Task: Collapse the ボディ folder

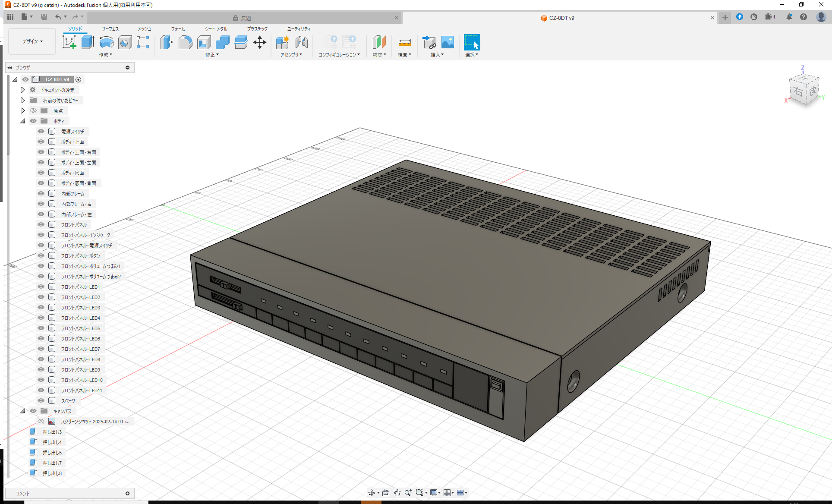Action: tap(23, 121)
